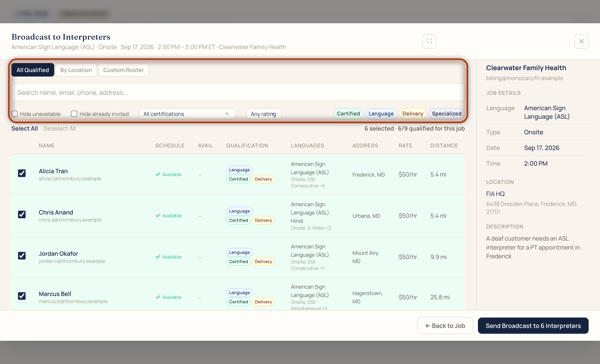Open the All certifications dropdown
This screenshot has height=364, width=600.
click(187, 114)
